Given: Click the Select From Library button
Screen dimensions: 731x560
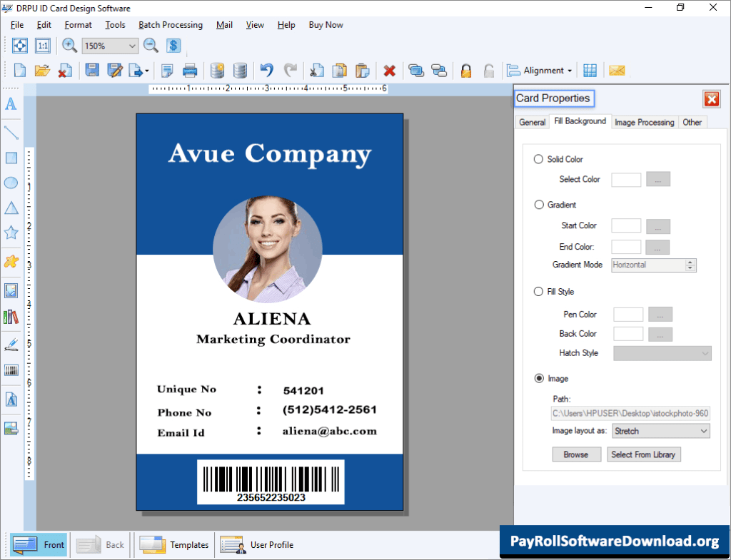Looking at the screenshot, I should [643, 454].
